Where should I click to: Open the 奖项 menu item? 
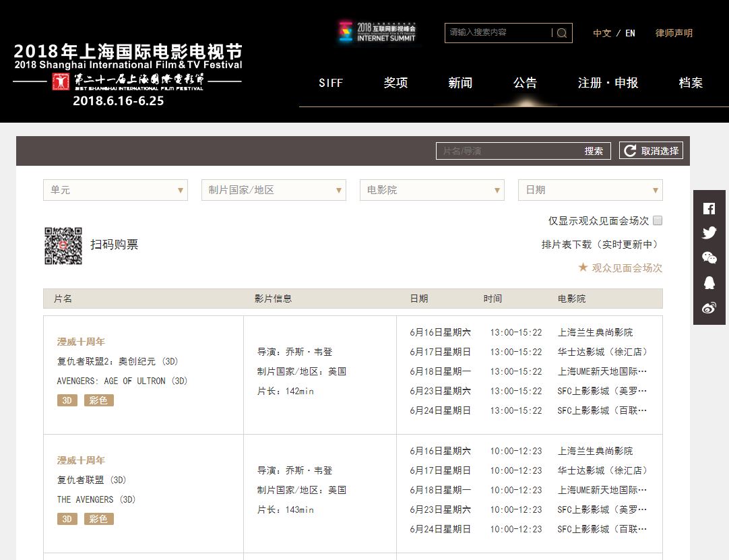[x=395, y=83]
